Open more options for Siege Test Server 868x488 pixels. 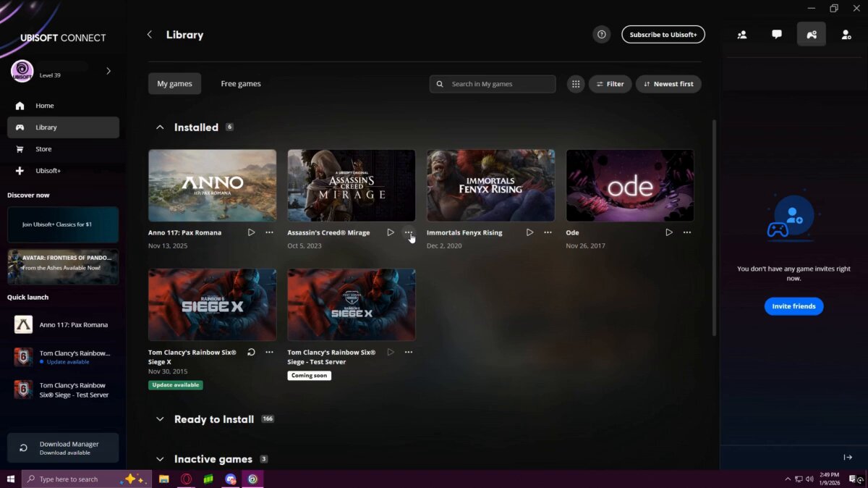pos(409,353)
